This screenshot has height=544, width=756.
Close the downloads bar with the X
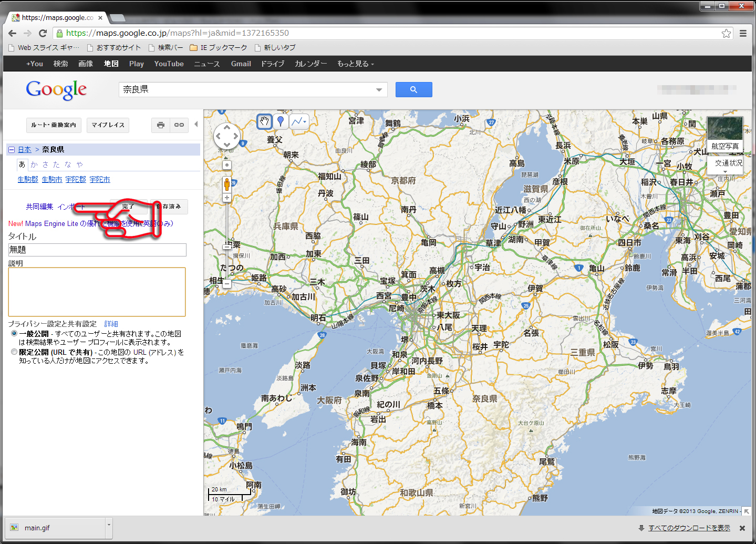pos(742,528)
